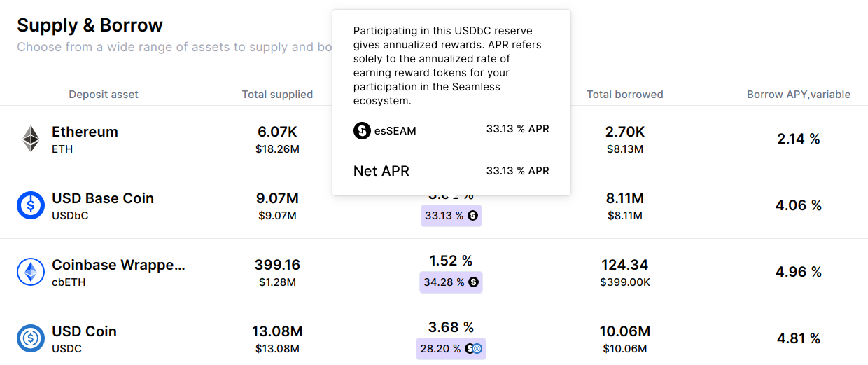Open the USD Base Coin asset name

tap(103, 198)
